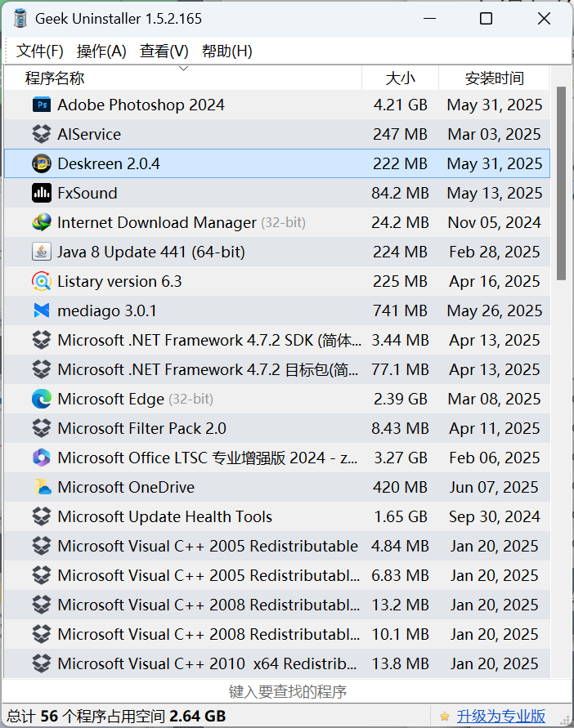Click the star icon next to 升级为专业版
Screen dimensions: 574x728
click(444, 717)
